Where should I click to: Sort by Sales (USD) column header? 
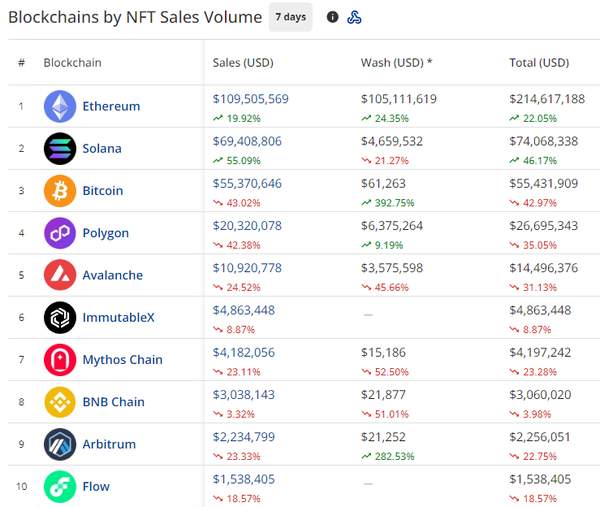tap(243, 63)
